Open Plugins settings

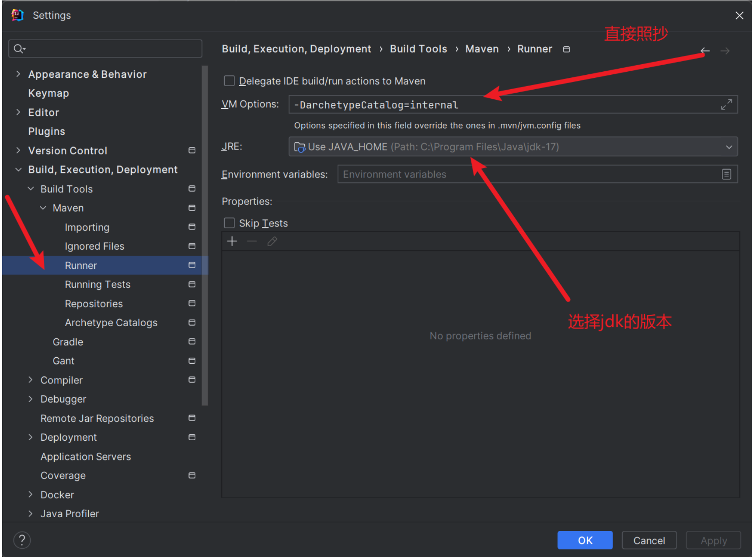(47, 131)
